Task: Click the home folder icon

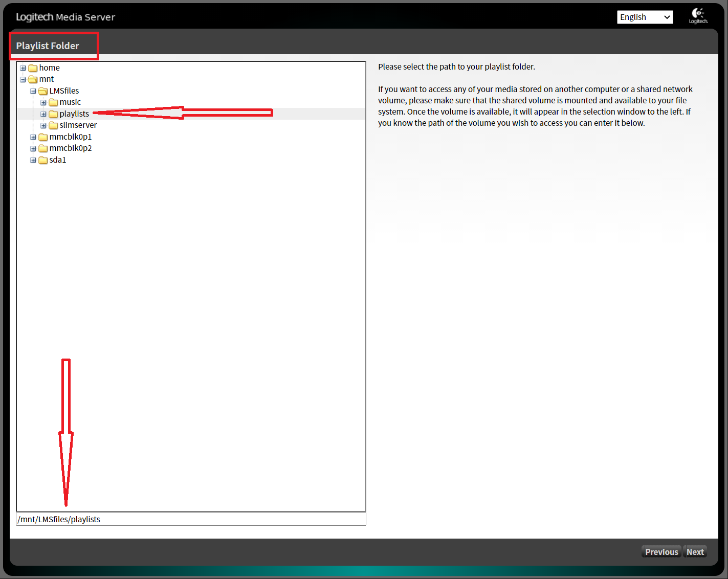Action: point(33,68)
